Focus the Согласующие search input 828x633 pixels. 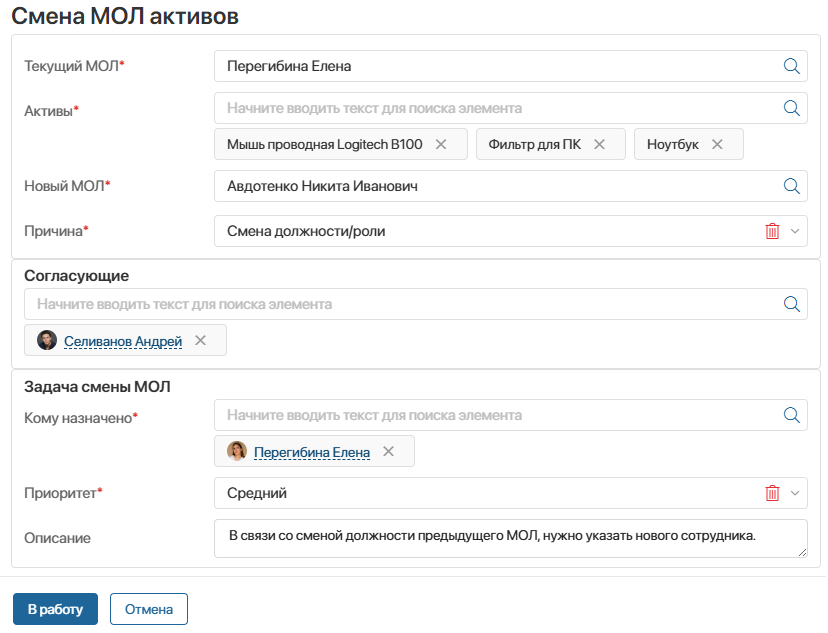click(x=401, y=304)
